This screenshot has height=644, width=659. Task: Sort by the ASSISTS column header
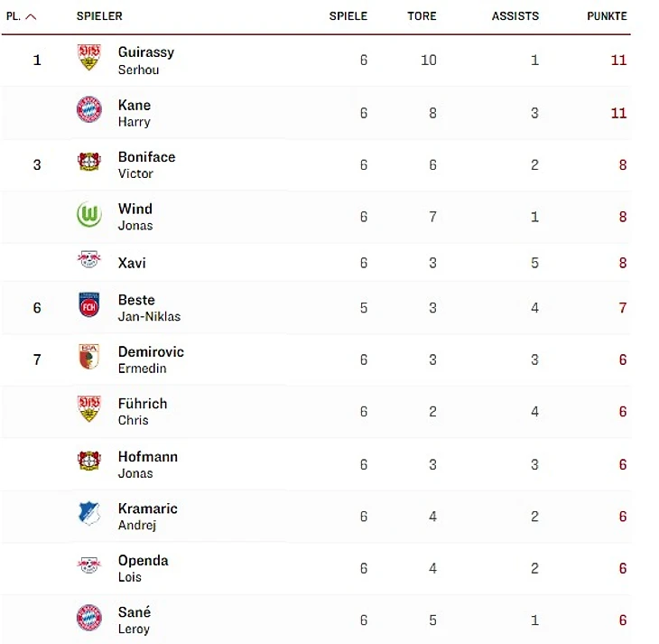515,16
